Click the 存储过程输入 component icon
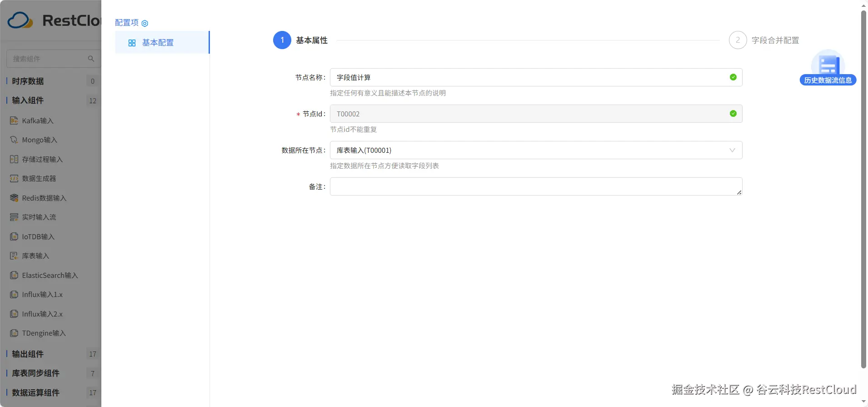The height and width of the screenshot is (407, 868). pos(14,159)
